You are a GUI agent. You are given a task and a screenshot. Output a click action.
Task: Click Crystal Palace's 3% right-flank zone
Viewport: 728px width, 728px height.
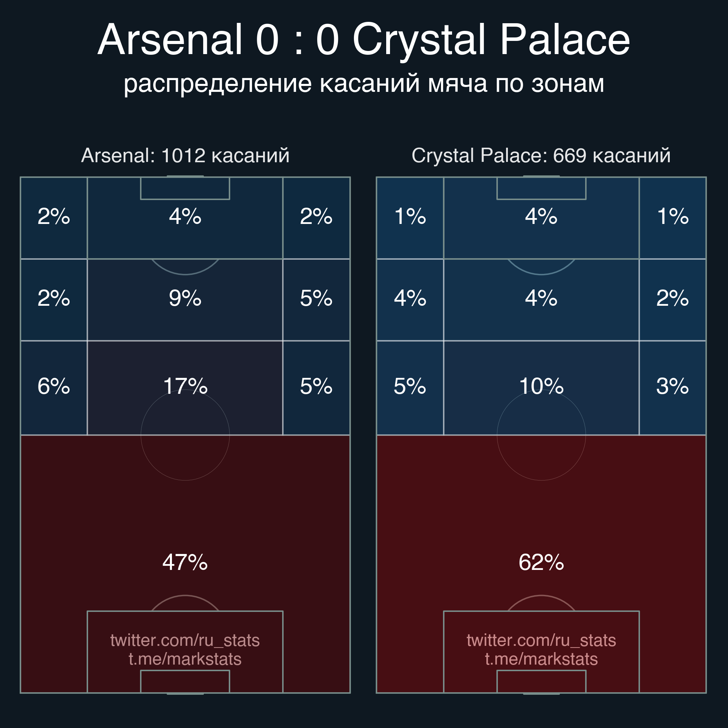pyautogui.click(x=672, y=387)
